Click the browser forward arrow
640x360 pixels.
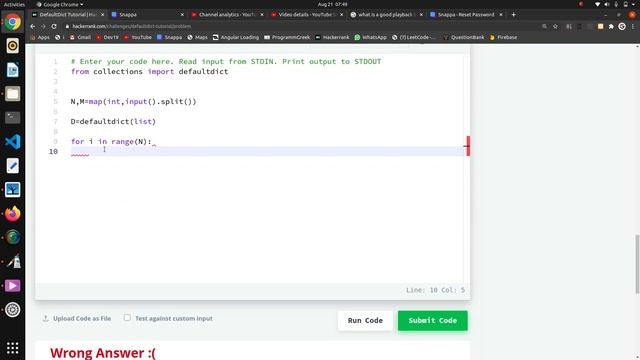(x=43, y=26)
